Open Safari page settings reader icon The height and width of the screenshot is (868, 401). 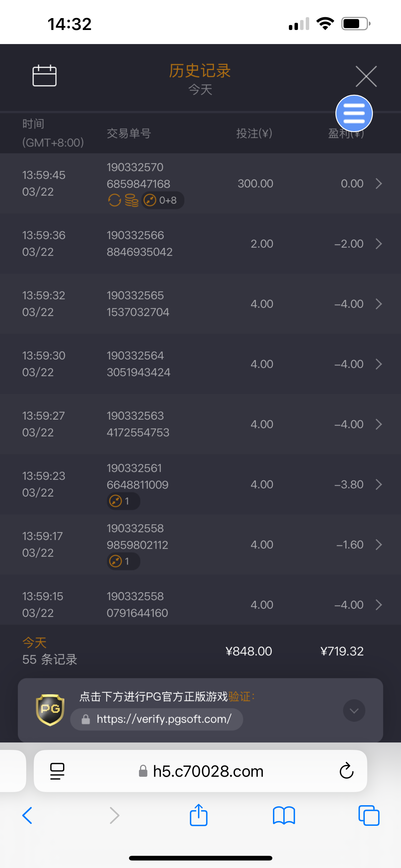pos(57,771)
